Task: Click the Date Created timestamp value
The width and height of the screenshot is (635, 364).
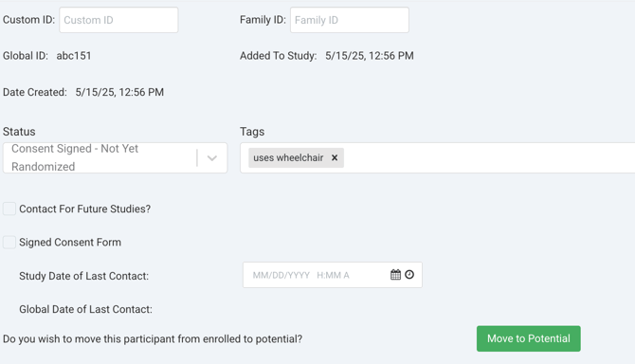Action: [x=119, y=92]
